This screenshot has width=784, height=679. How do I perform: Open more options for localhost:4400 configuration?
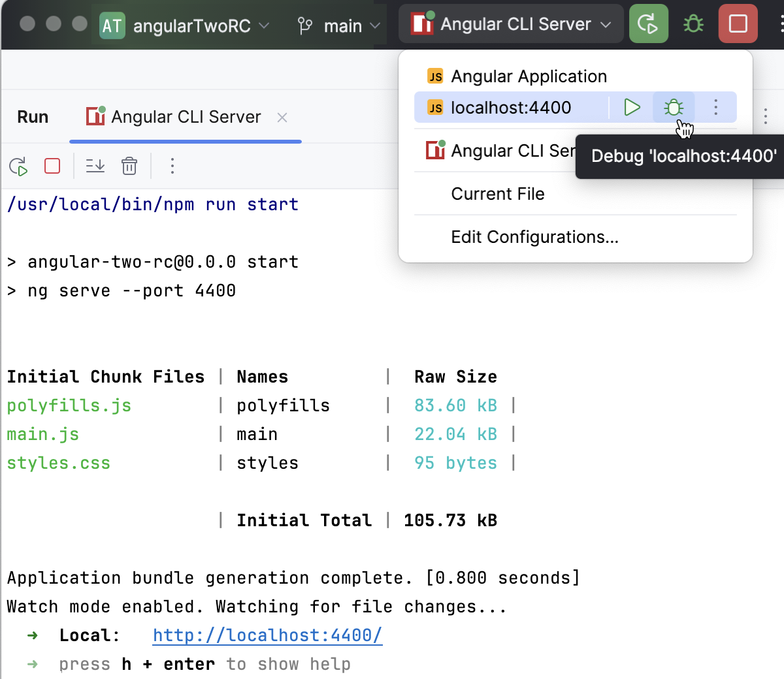click(x=716, y=107)
